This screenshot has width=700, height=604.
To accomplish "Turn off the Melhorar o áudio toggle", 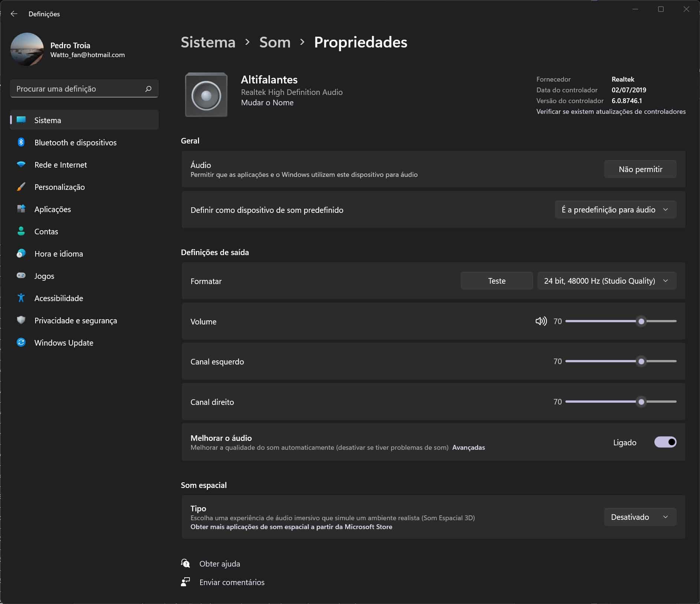I will [x=665, y=442].
